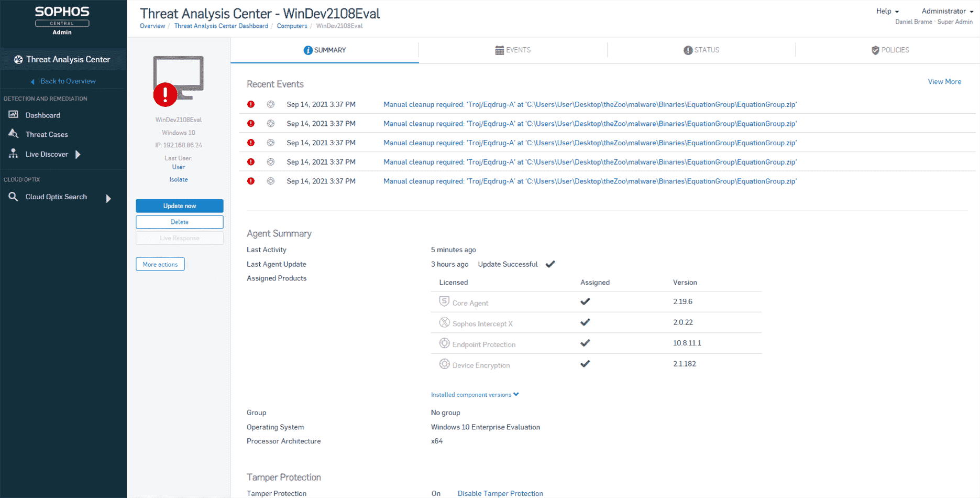Click version value '2.19.6'
The image size is (980, 498).
click(682, 301)
